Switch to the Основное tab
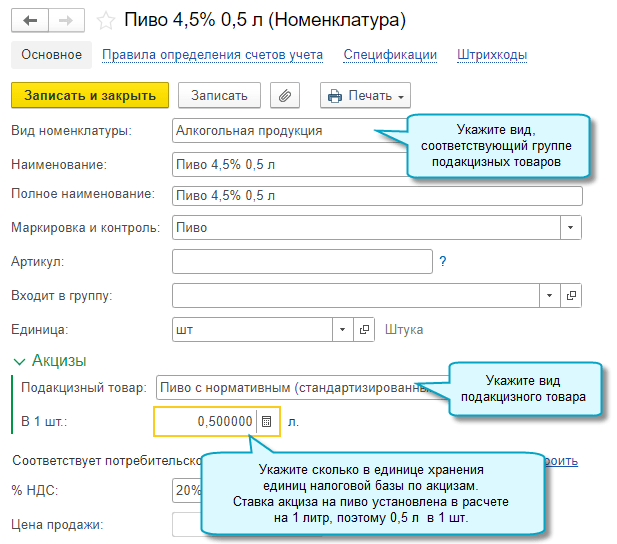 tap(51, 55)
